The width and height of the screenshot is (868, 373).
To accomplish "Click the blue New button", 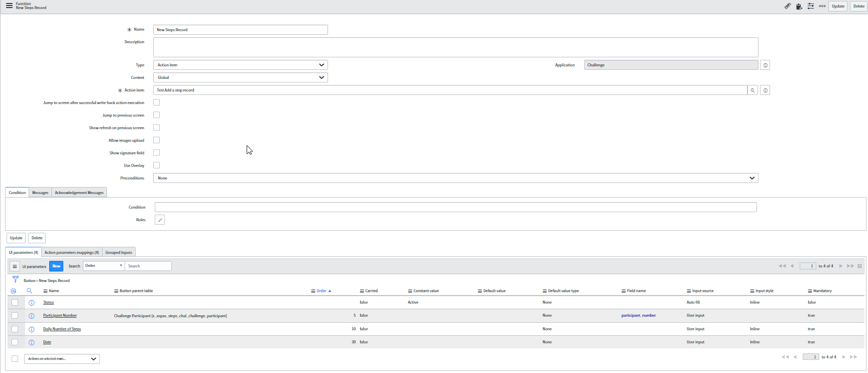I will 56,266.
